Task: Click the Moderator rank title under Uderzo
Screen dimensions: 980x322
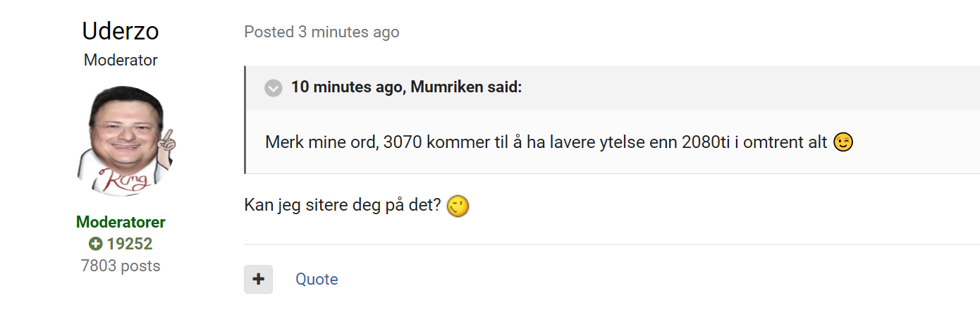Action: click(121, 60)
